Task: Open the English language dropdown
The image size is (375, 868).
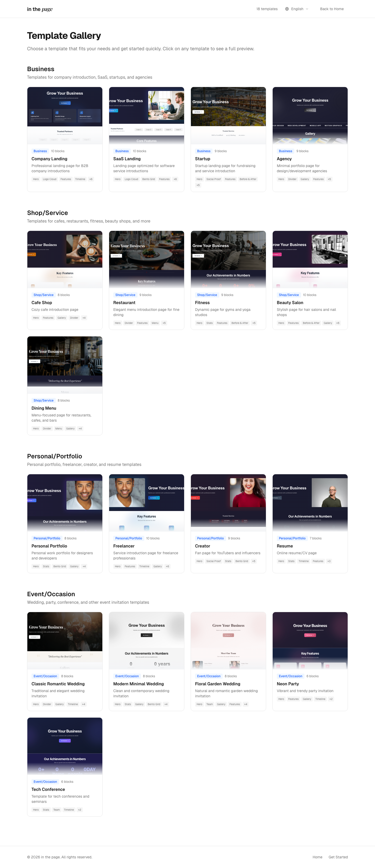Action: [x=297, y=9]
